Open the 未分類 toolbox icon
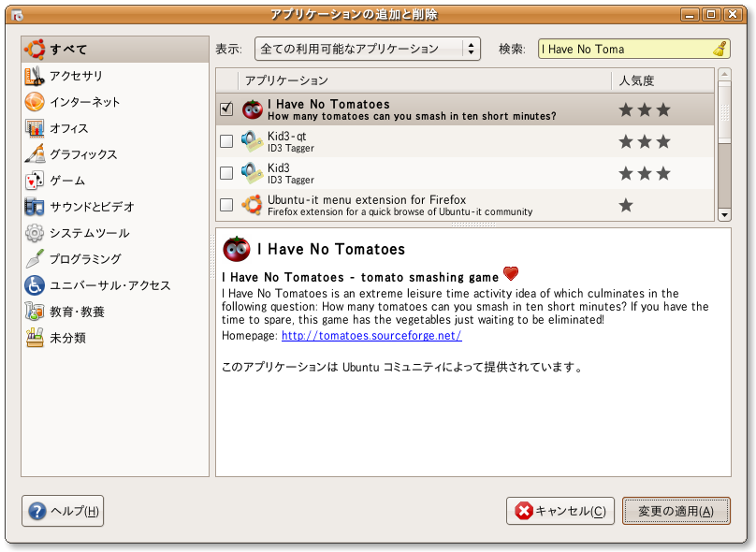The height and width of the screenshot is (552, 756). [35, 338]
